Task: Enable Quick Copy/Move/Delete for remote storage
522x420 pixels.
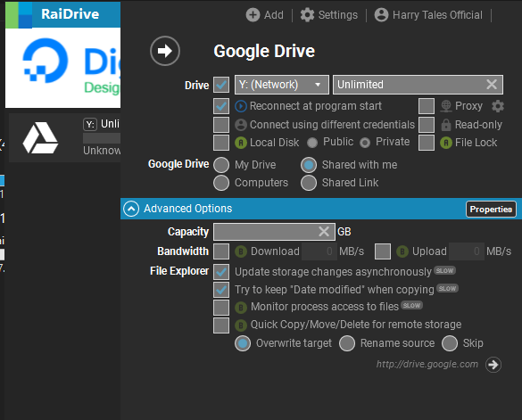Action: point(221,325)
